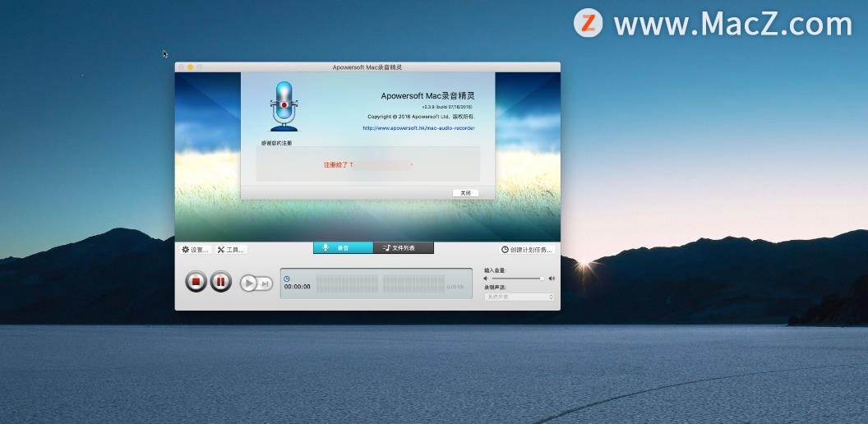
Task: Click the 输入音量 label
Action: (x=495, y=270)
